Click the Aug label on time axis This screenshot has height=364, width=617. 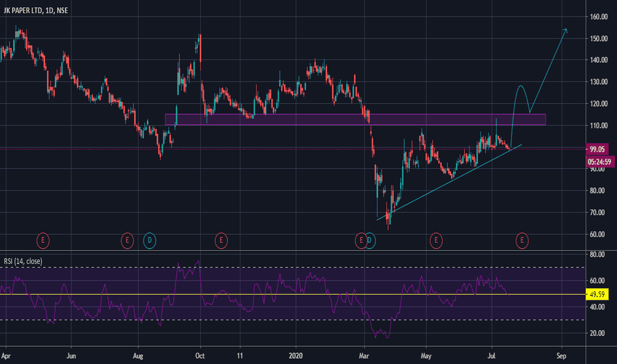[138, 356]
